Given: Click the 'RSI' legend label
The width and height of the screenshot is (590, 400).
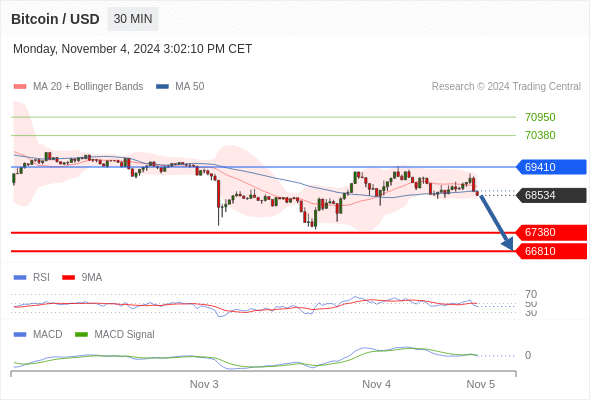Looking at the screenshot, I should 41,278.
